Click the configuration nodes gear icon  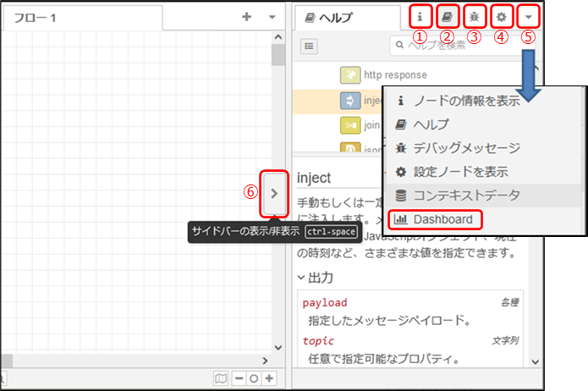(502, 16)
